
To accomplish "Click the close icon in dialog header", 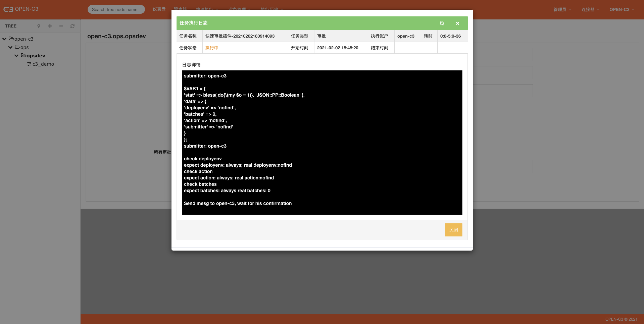I will click(x=458, y=23).
